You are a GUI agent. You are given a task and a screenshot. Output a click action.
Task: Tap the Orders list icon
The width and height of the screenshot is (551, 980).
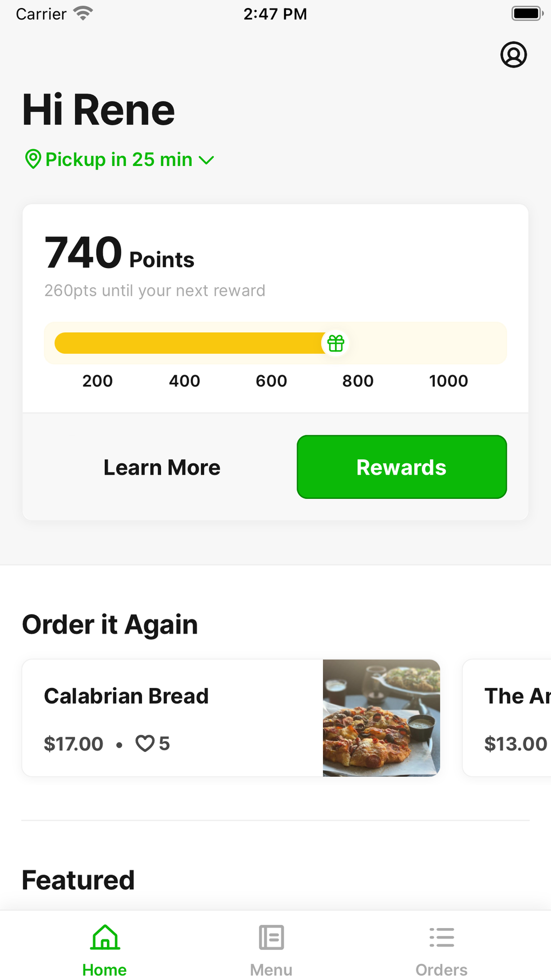coord(441,938)
